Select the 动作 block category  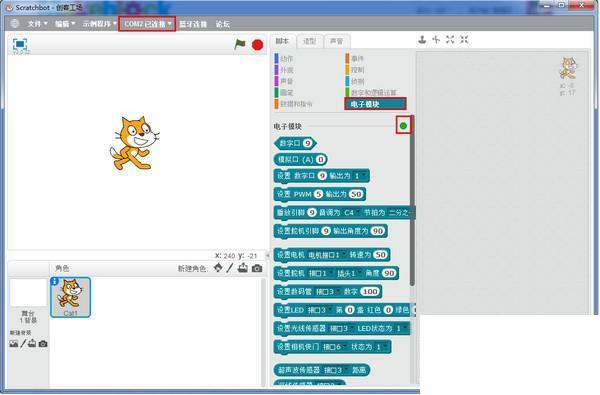click(286, 59)
